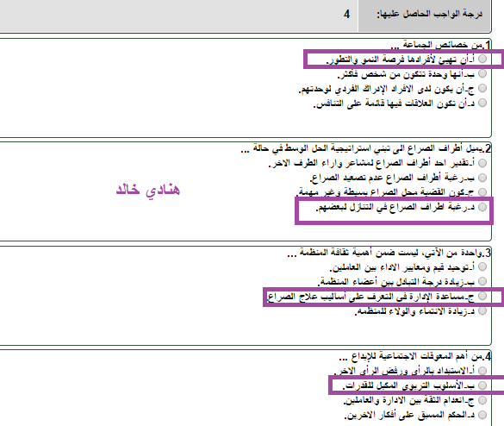
Task: Click question 4 heading 'من أهم المعوقات الاجتماعية للإبداع'
Action: pyautogui.click(x=414, y=356)
